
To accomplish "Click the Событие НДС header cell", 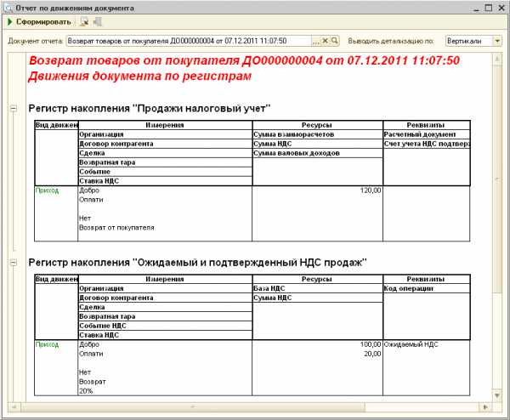I will click(x=165, y=326).
